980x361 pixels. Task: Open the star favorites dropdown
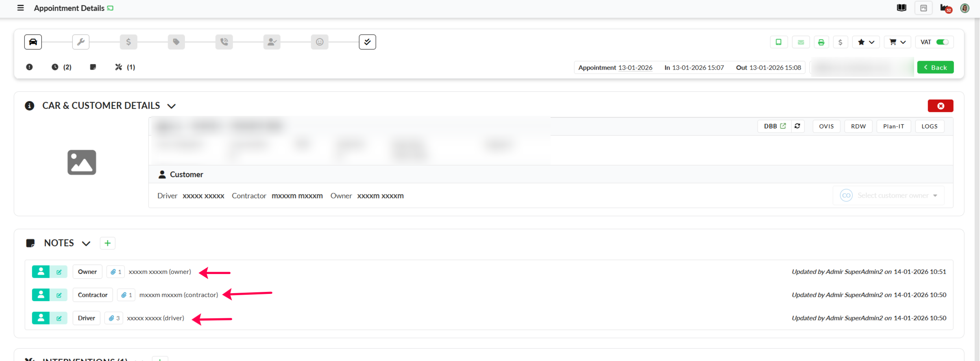[866, 42]
